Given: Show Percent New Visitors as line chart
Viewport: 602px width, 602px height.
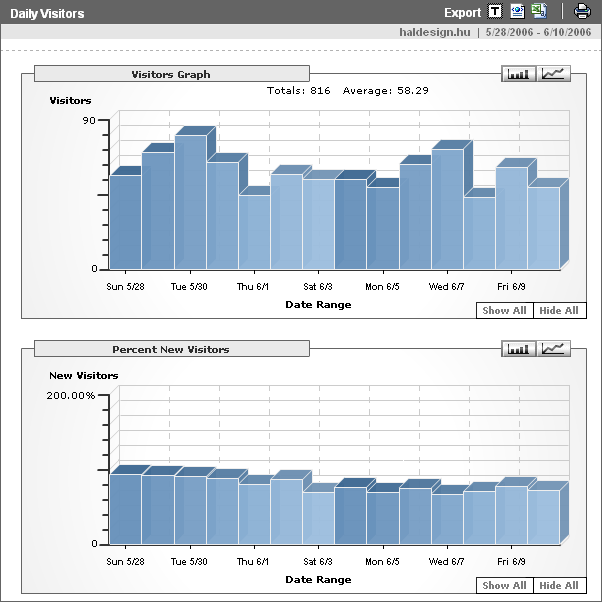Looking at the screenshot, I should click(x=554, y=349).
